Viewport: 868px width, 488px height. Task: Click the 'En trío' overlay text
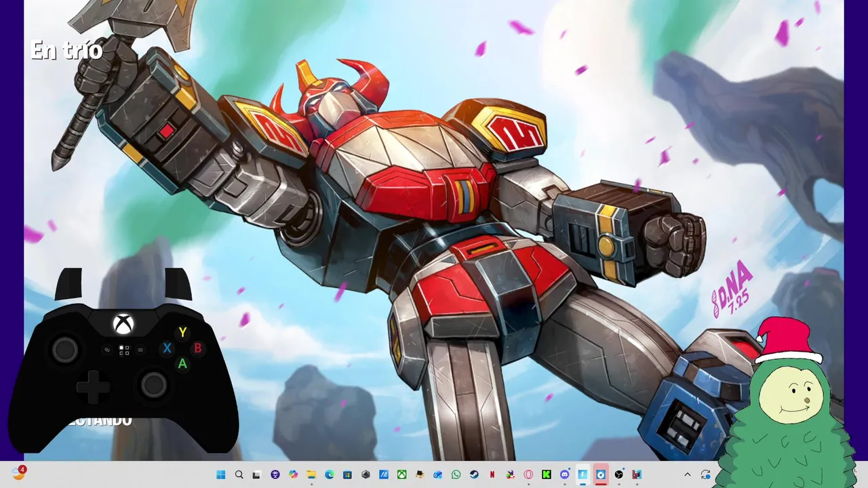click(66, 50)
